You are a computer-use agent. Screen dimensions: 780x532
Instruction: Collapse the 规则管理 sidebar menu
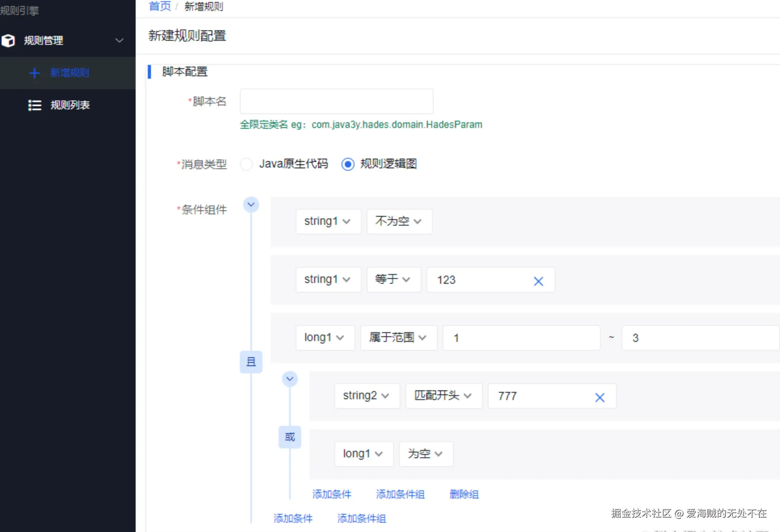click(x=119, y=40)
